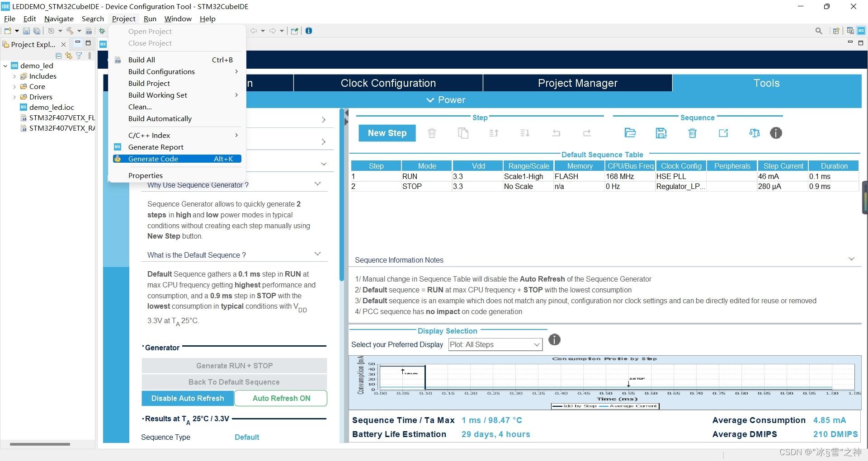This screenshot has height=461, width=868.
Task: Expand the Drivers folder tree node
Action: [x=14, y=97]
